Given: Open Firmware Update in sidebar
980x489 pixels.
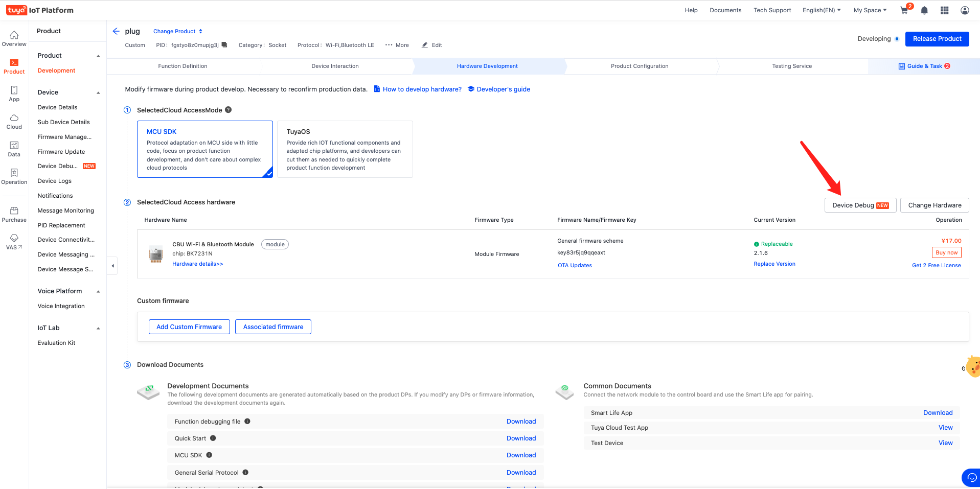Looking at the screenshot, I should tap(61, 152).
